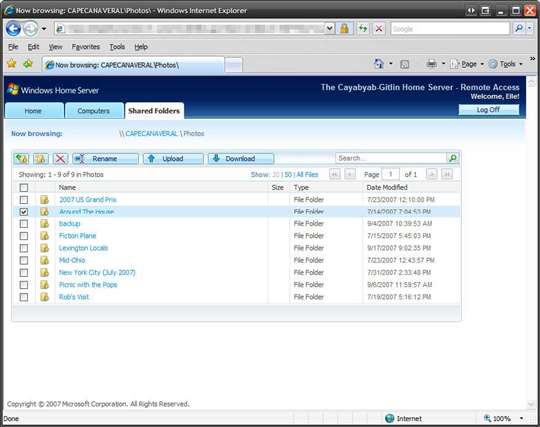Viewport: 540px width, 427px height.
Task: Expand the Home icon dropdown arrow
Action: (x=391, y=64)
